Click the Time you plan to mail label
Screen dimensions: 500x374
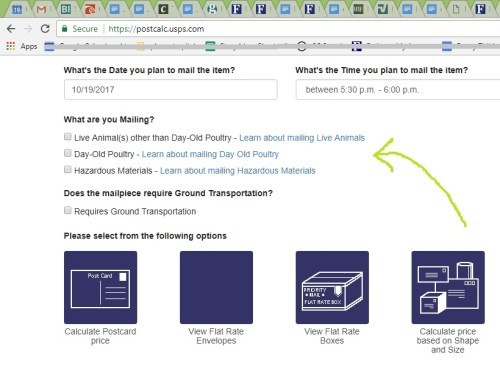(382, 70)
